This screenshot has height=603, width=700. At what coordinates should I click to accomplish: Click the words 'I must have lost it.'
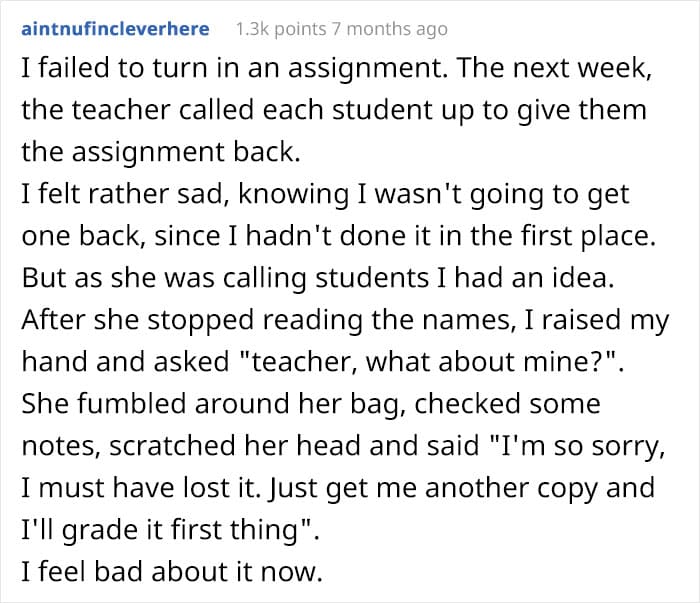click(141, 488)
